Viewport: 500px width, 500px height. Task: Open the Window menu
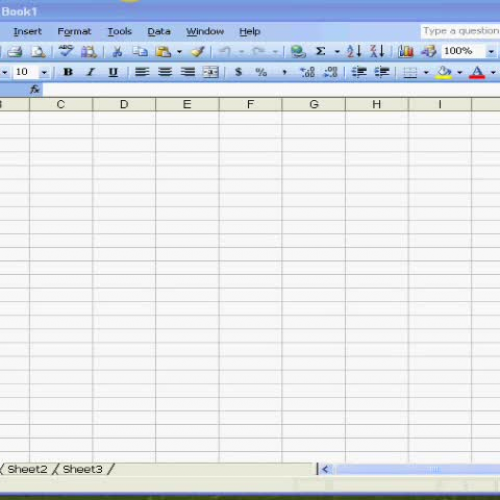point(205,31)
